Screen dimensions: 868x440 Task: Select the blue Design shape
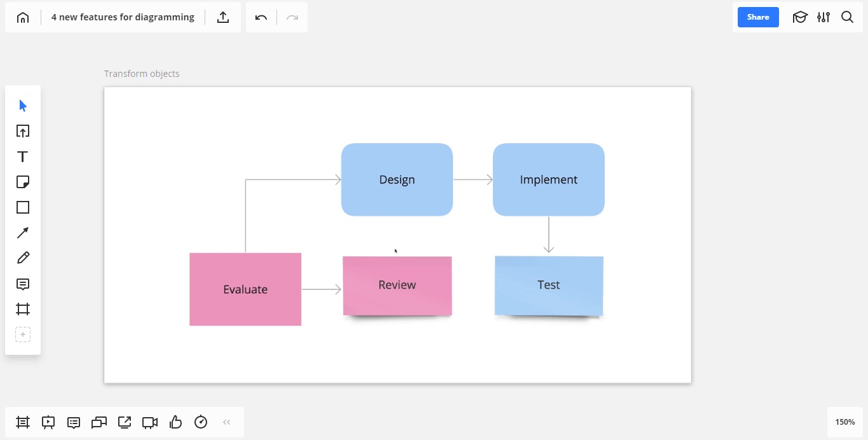click(397, 179)
